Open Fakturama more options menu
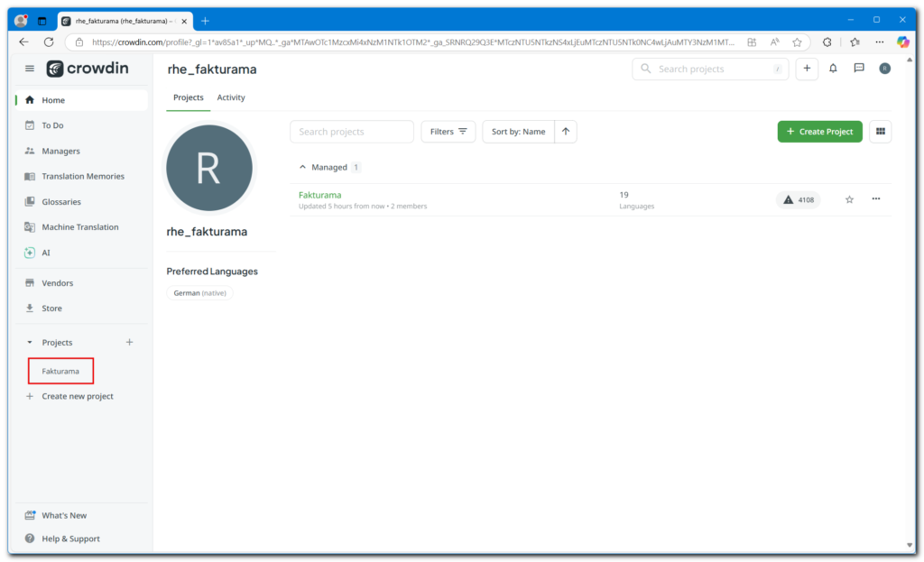 point(876,199)
